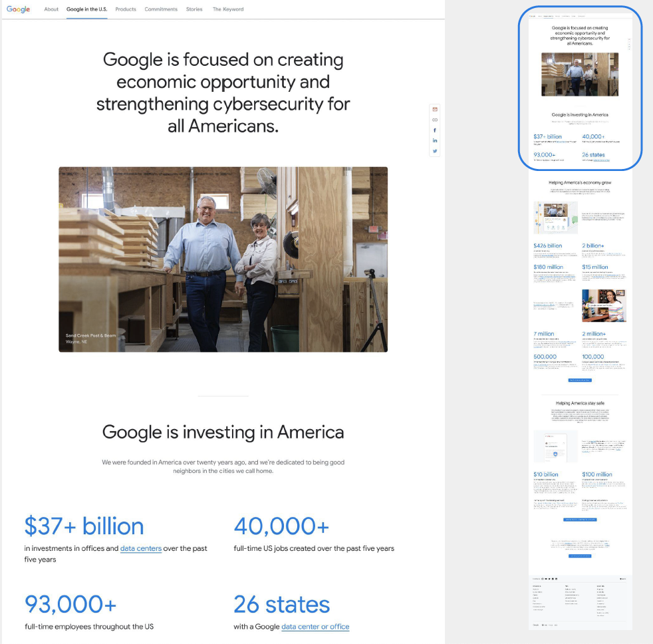Open the Stories menu item
The height and width of the screenshot is (644, 653).
pyautogui.click(x=194, y=9)
